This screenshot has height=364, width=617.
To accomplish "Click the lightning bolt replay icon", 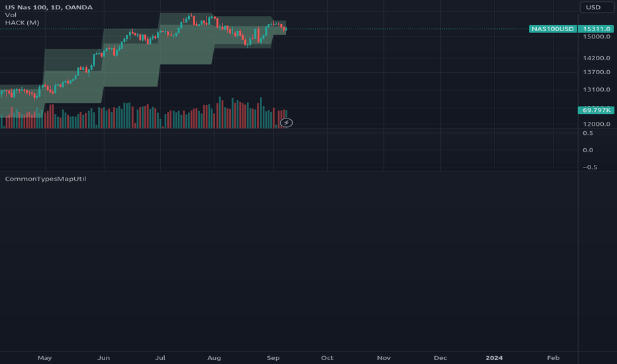I will point(286,123).
